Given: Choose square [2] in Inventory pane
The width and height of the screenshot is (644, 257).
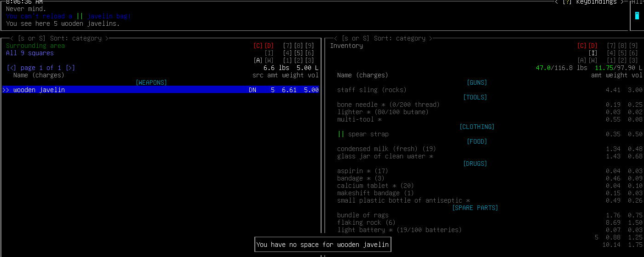Looking at the screenshot, I should [x=622, y=60].
